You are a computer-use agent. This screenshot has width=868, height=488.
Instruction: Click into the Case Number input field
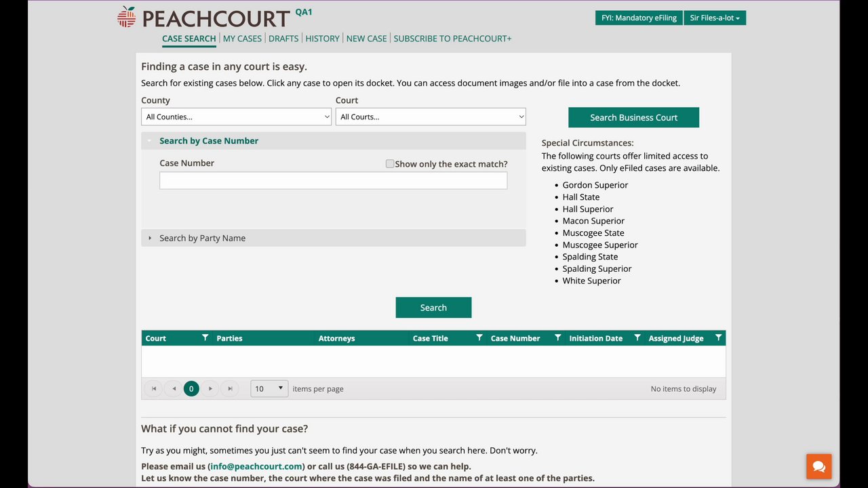[x=333, y=180]
